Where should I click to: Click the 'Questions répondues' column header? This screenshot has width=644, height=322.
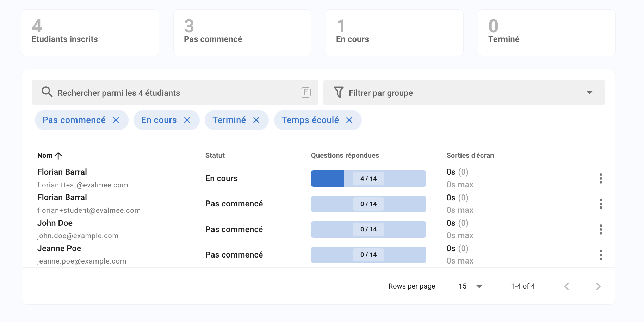coord(345,155)
